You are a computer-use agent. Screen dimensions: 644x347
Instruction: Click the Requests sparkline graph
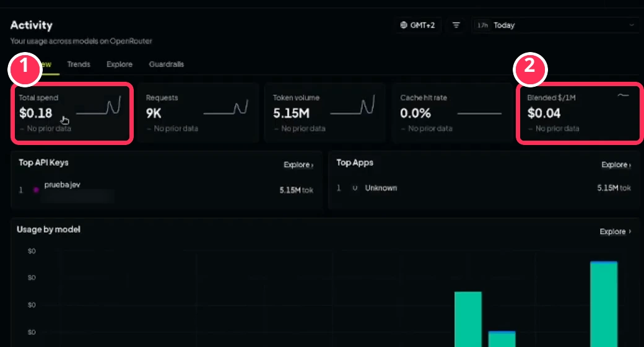pos(226,107)
